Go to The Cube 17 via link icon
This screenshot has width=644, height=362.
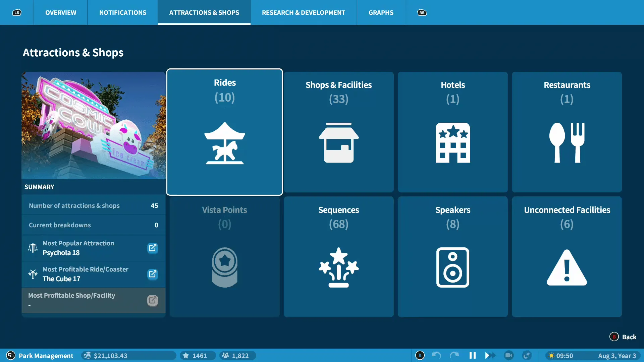coord(153,274)
